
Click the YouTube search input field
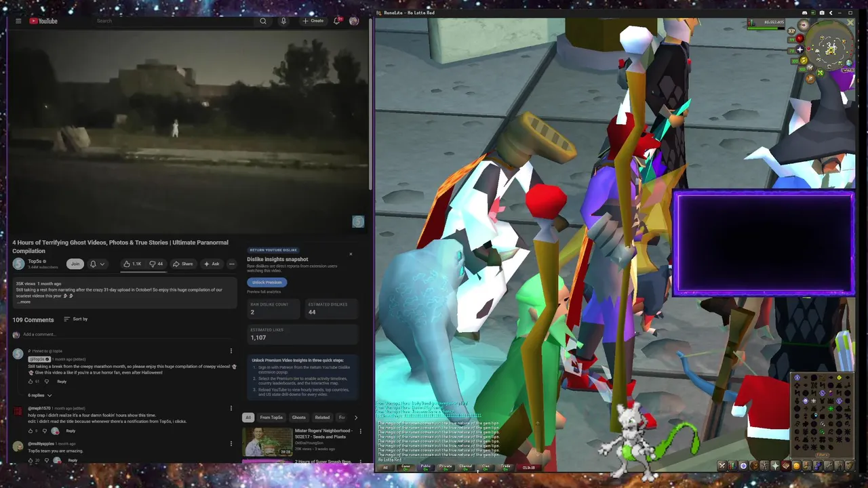173,21
